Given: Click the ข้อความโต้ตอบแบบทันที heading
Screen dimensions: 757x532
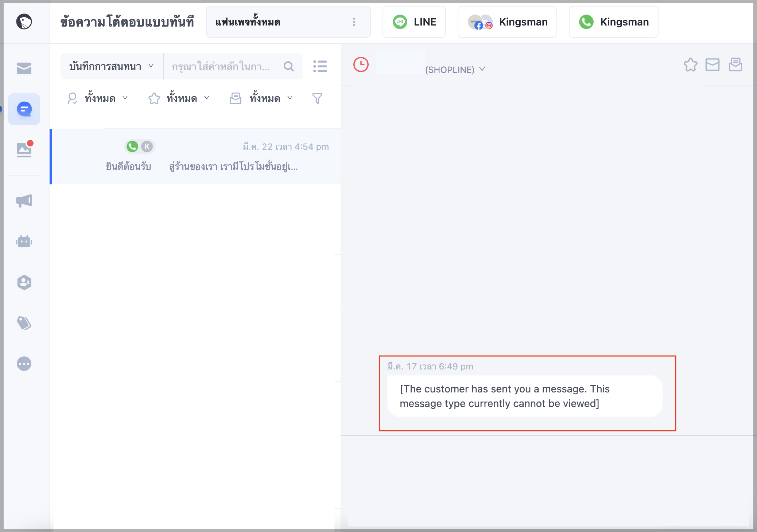Looking at the screenshot, I should coord(127,22).
